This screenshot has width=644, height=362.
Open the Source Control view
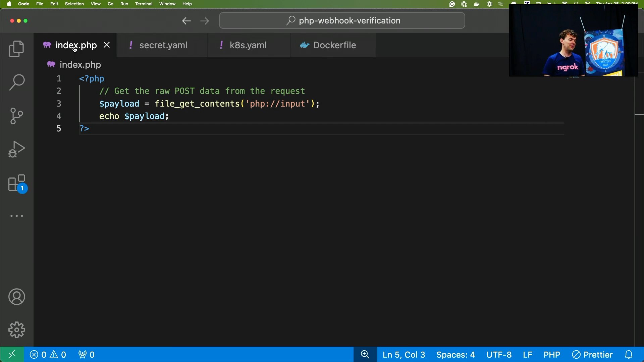pyautogui.click(x=16, y=116)
